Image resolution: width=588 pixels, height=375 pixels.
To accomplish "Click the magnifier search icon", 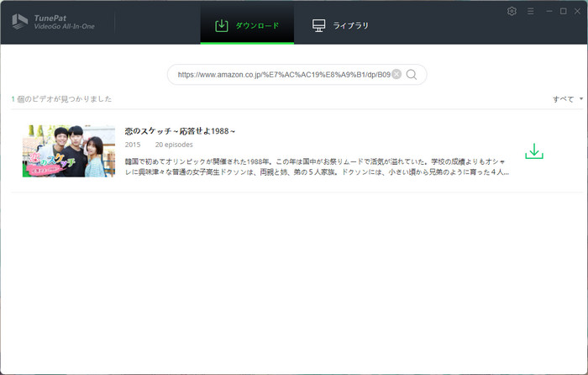I will pos(412,74).
